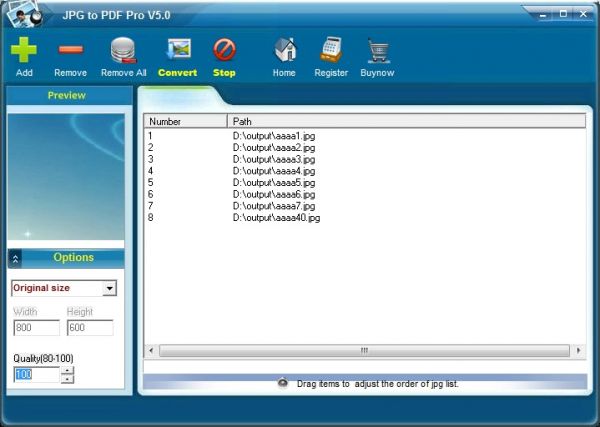Select row D:\output\aaaa6.jpg
Image resolution: width=600 pixels, height=427 pixels.
click(274, 194)
